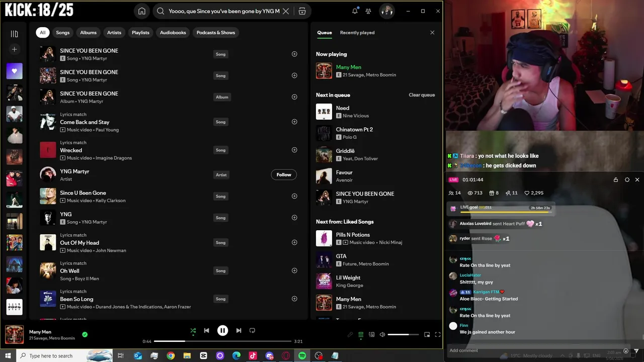Open connect to a device icon
Image resolution: width=644 pixels, height=362 pixels.
click(x=372, y=334)
